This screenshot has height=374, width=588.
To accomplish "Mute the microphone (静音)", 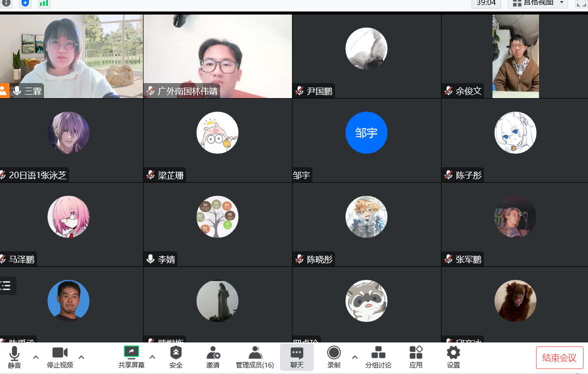I will click(14, 357).
